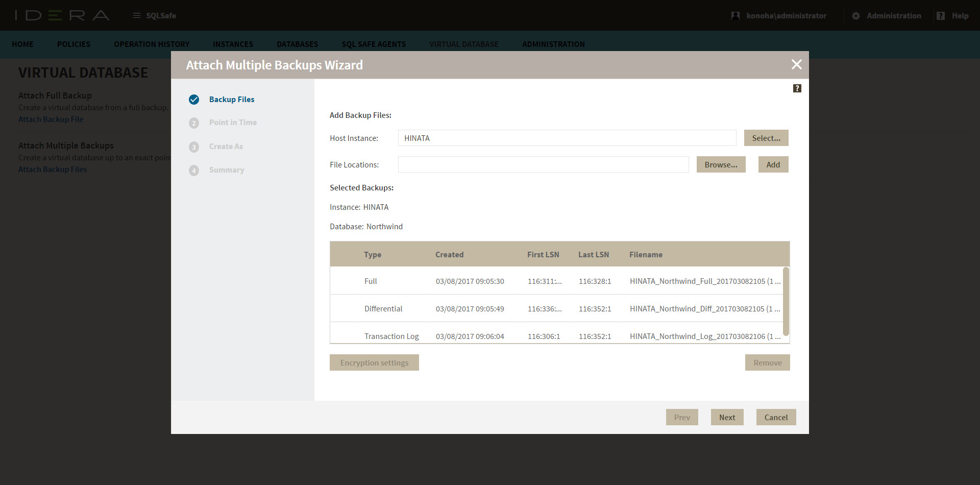
Task: Click the step 2 Point in Time circle
Action: click(x=194, y=123)
